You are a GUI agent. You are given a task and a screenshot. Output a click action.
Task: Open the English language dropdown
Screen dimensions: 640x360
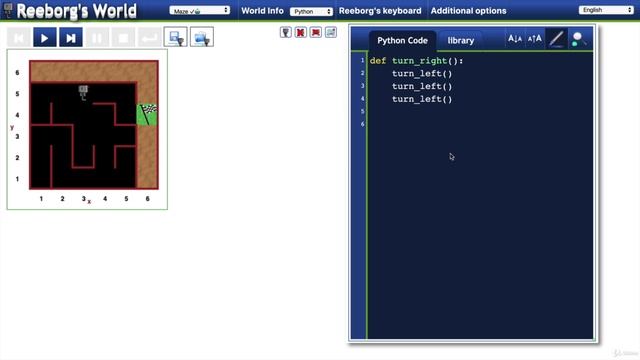[606, 10]
